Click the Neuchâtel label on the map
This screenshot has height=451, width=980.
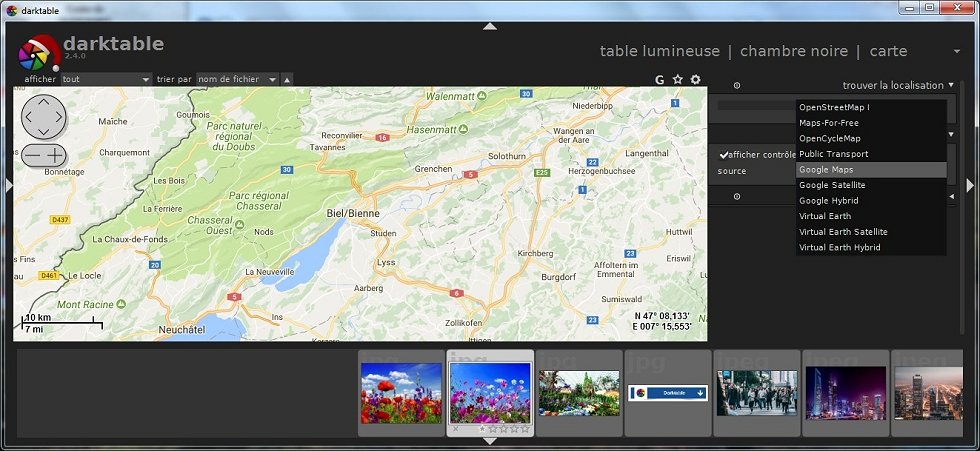pyautogui.click(x=182, y=330)
